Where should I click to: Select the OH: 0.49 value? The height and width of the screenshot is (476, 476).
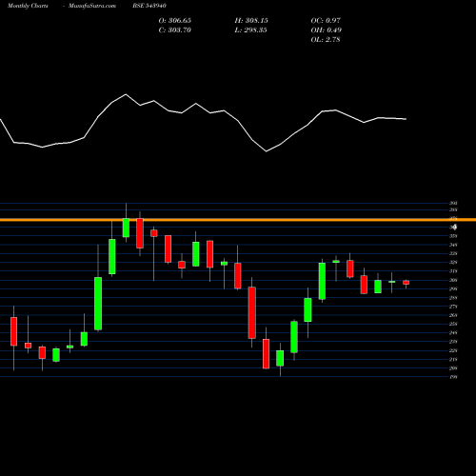coord(327,30)
